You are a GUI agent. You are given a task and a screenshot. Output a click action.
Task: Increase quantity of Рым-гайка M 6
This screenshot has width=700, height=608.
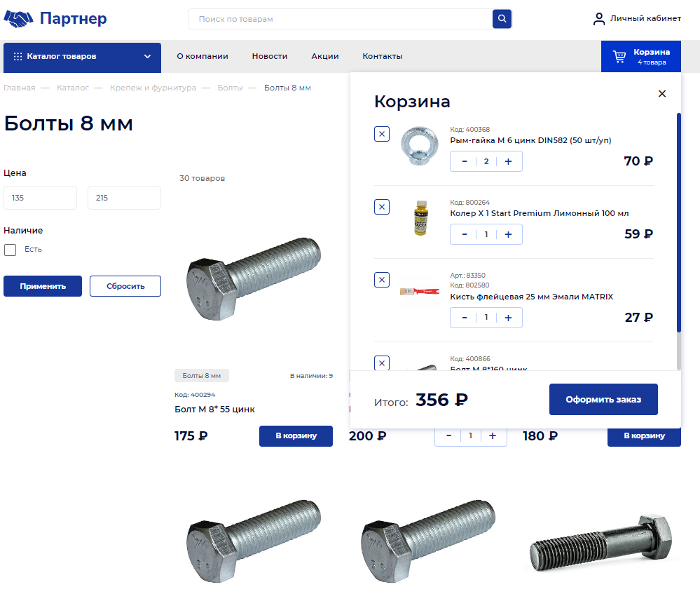tap(509, 161)
